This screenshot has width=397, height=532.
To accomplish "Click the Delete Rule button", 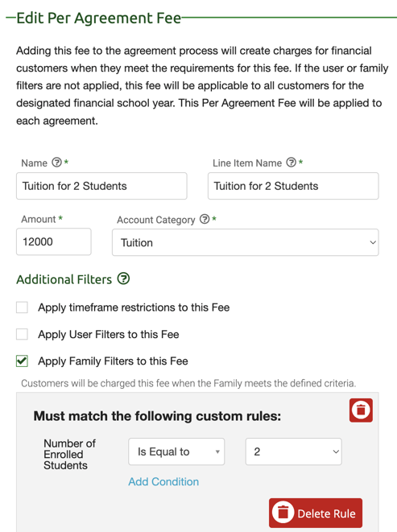I will tap(316, 513).
